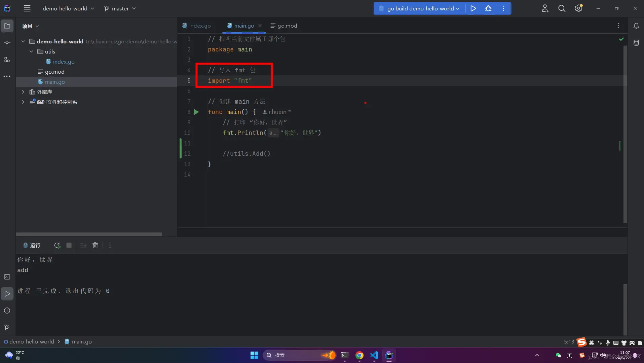Click the project tree horizontal scrollbar
644x363 pixels.
click(89, 234)
